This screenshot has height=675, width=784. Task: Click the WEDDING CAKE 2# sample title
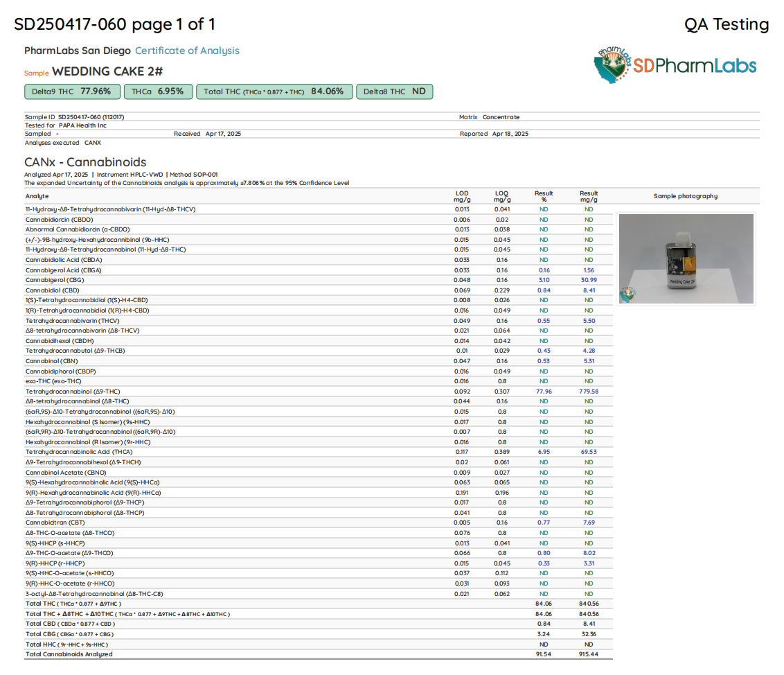[x=107, y=71]
